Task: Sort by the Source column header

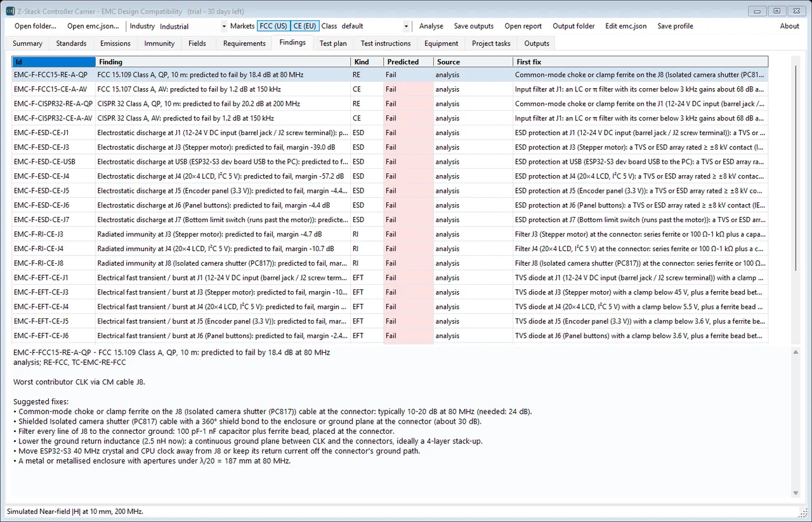Action: click(x=473, y=62)
